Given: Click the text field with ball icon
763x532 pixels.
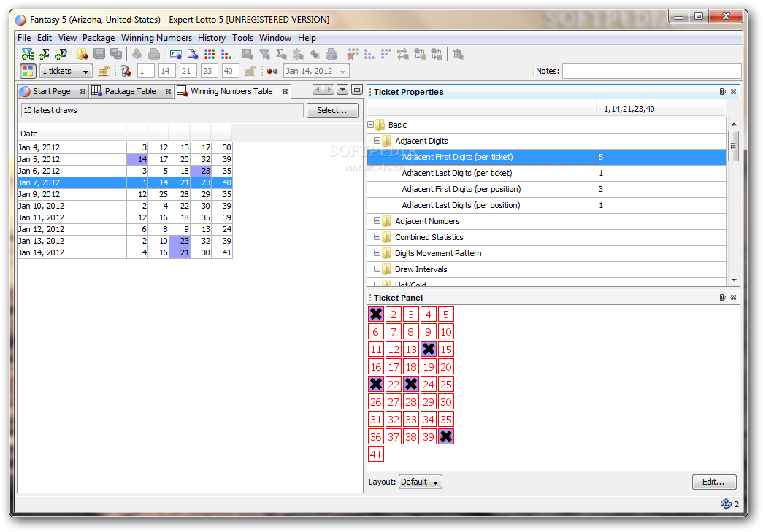Looking at the screenshot, I should pyautogui.click(x=176, y=54).
